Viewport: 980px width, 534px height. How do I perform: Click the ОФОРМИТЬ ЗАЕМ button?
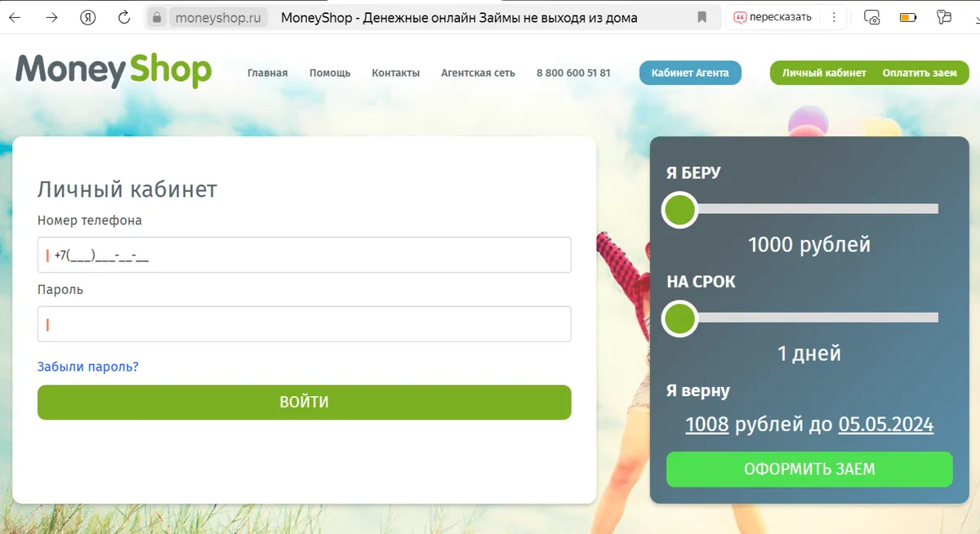[809, 469]
